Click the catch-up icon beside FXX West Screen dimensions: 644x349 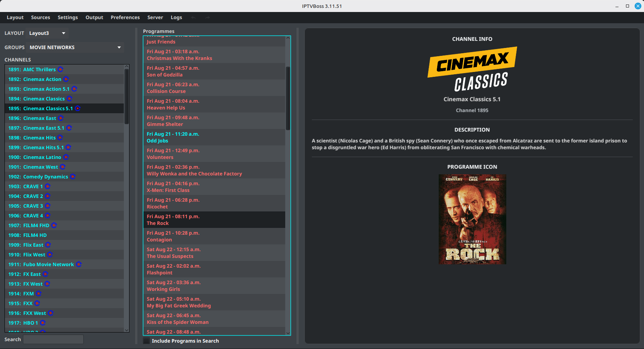click(51, 313)
